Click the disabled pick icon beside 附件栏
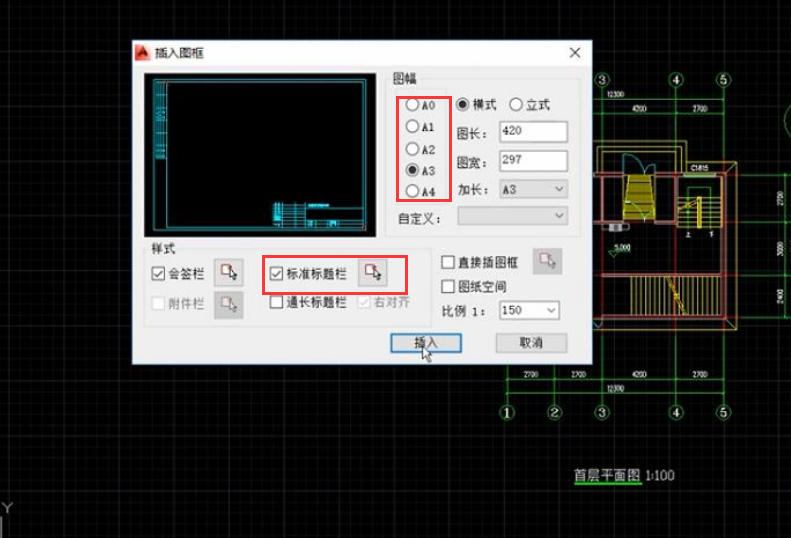 [x=229, y=305]
